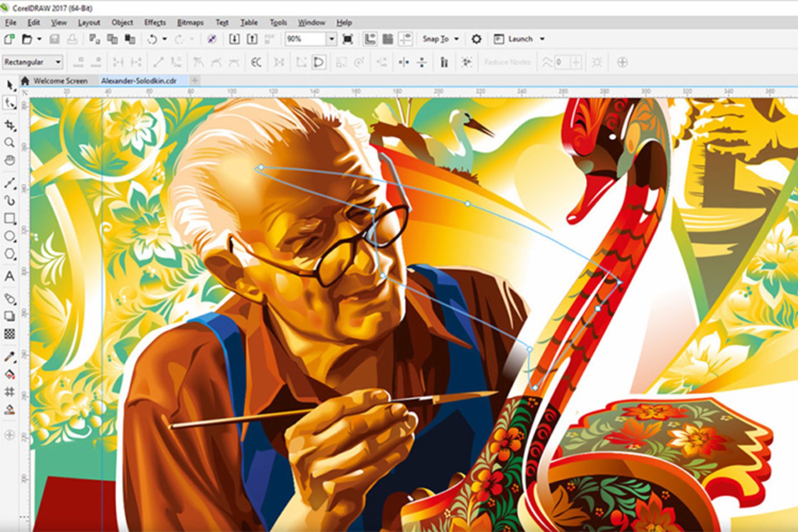Open the 90% zoom level dropdown
Viewport: 798px width, 532px height.
click(331, 39)
